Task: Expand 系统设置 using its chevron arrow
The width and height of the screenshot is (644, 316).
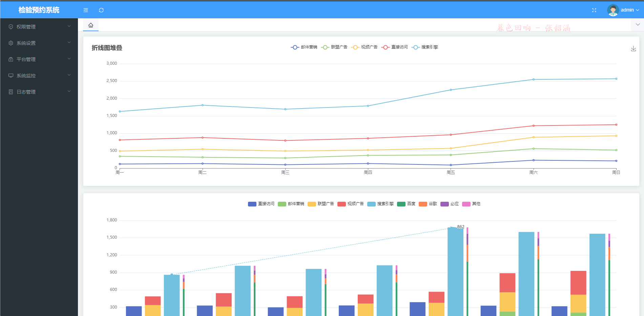Action: click(x=69, y=42)
